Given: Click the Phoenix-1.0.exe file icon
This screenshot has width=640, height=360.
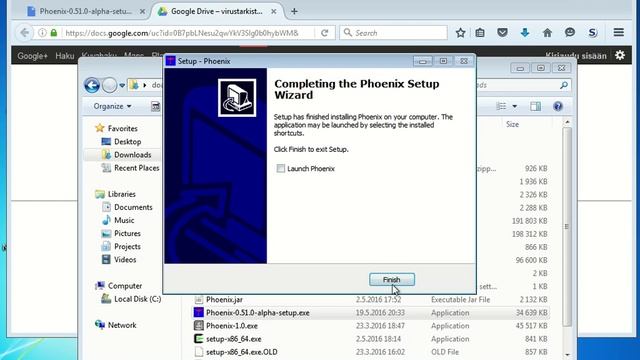Looking at the screenshot, I should pos(198,326).
